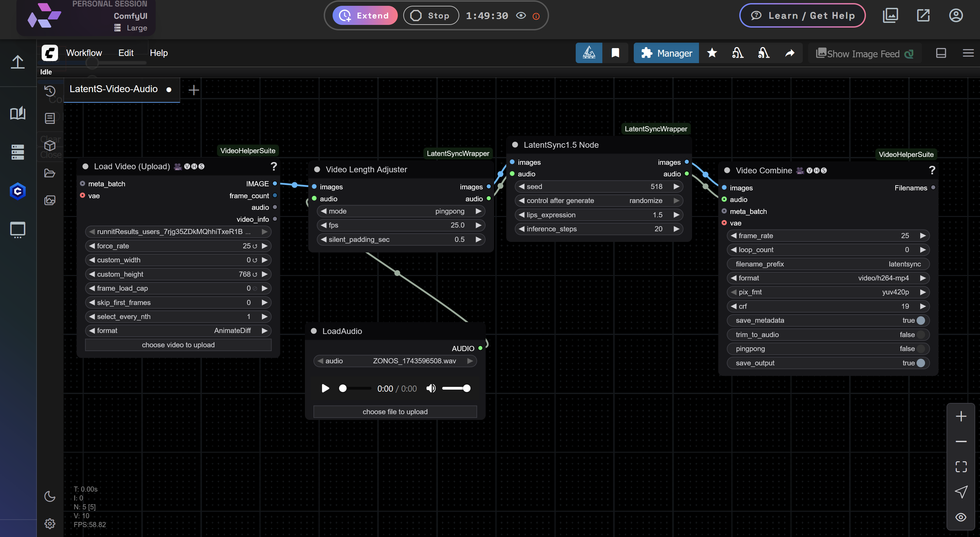Toggle the session timer eye icon
Image resolution: width=980 pixels, height=537 pixels.
click(520, 16)
